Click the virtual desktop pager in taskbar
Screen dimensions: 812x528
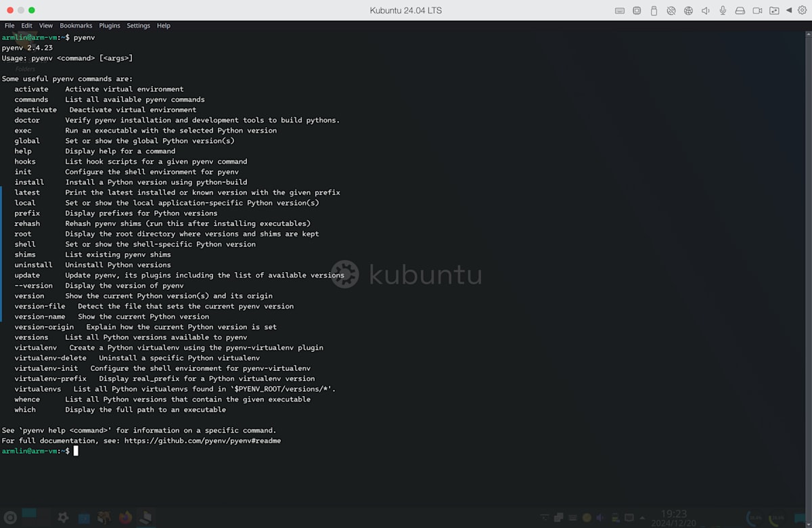point(37,517)
